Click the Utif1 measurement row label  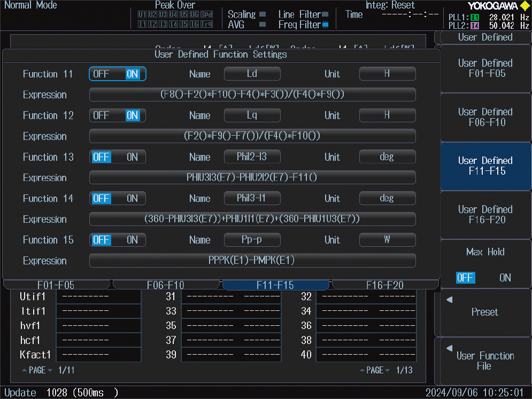33,296
